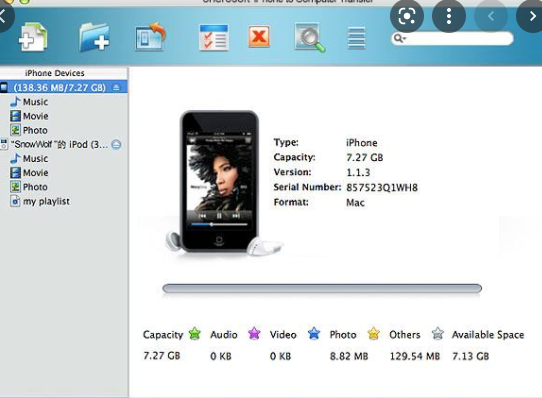Image resolution: width=542 pixels, height=398 pixels.
Task: Open Music under the iPhone device
Action: pos(29,102)
